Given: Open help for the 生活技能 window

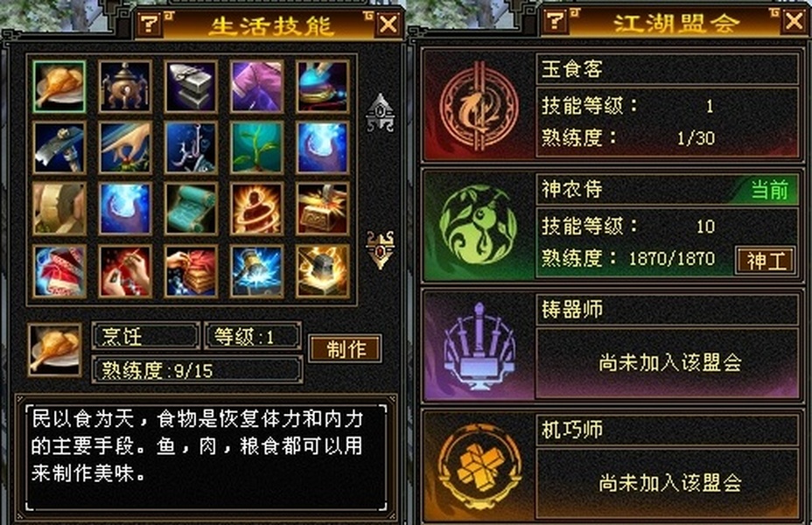Looking at the screenshot, I should 150,24.
